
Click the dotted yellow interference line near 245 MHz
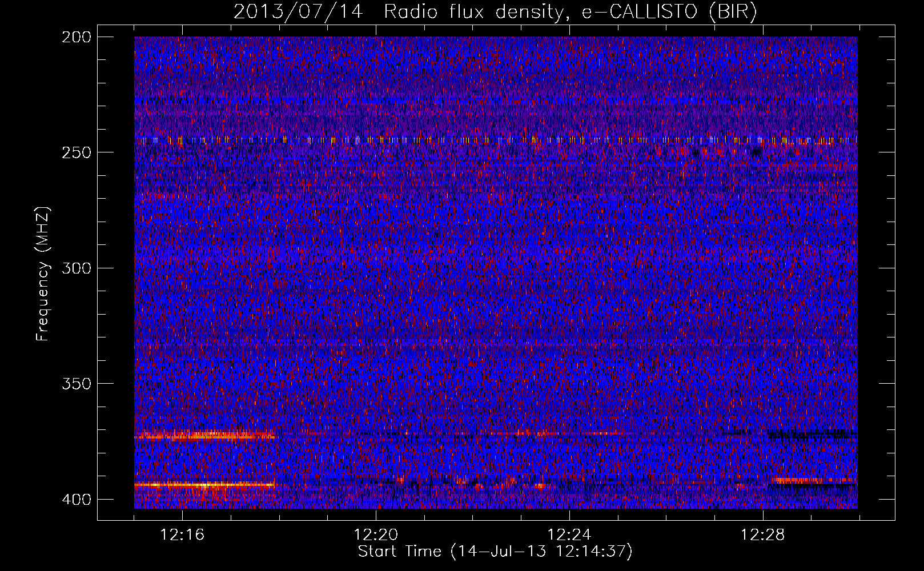point(496,139)
